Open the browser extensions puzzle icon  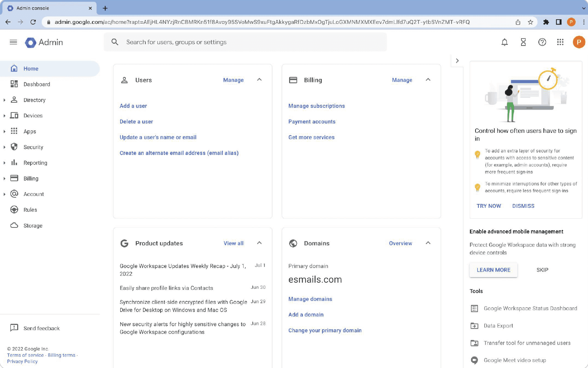point(546,22)
